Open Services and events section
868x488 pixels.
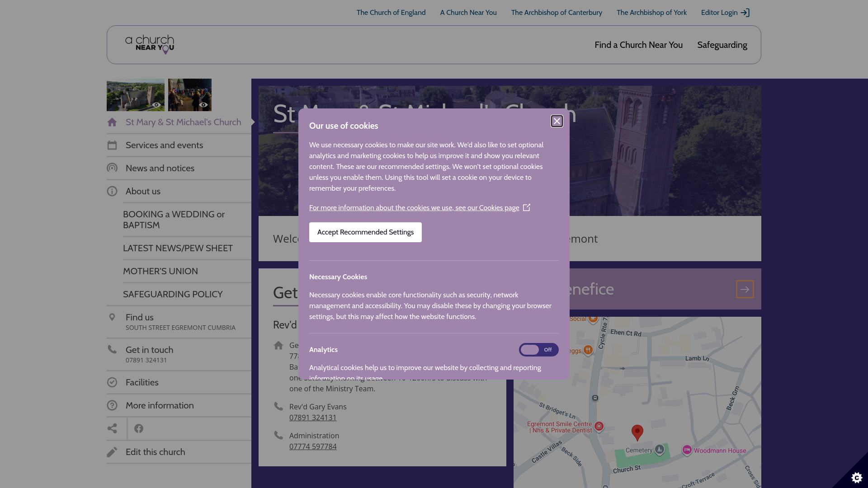(179, 145)
